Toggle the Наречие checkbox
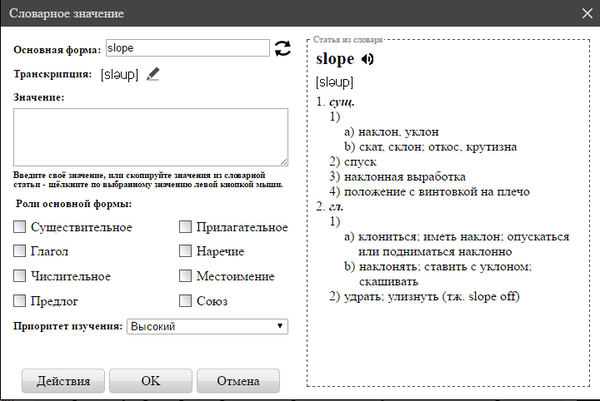 coord(185,252)
